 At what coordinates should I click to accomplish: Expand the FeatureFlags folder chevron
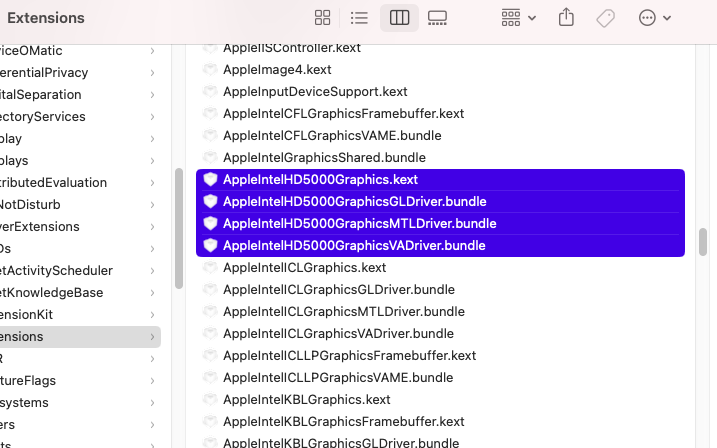(x=152, y=381)
